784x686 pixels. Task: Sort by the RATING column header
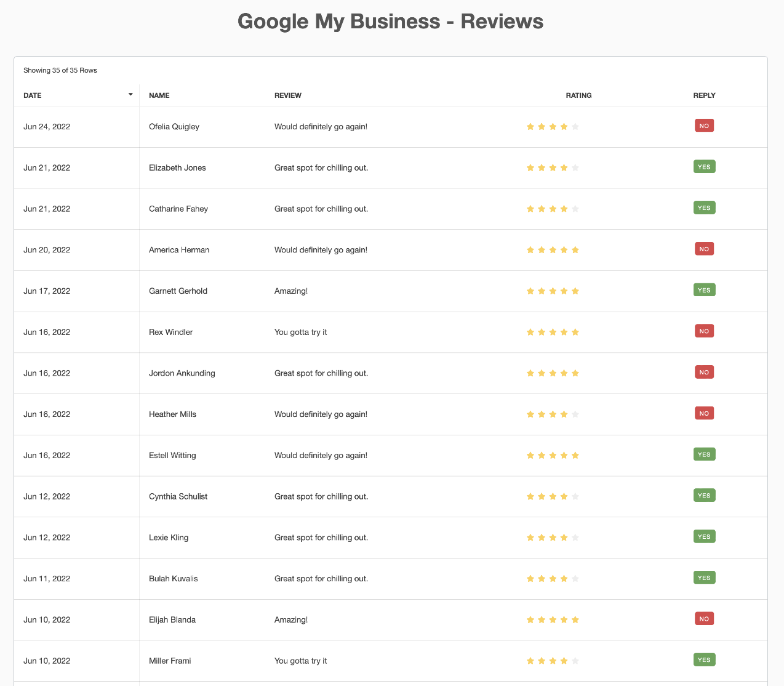click(x=578, y=95)
